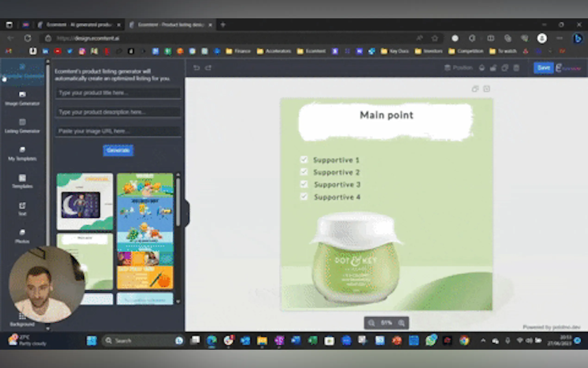Click the checkbox beside Supportive 4
Screen dimensions: 588x368
click(x=304, y=197)
